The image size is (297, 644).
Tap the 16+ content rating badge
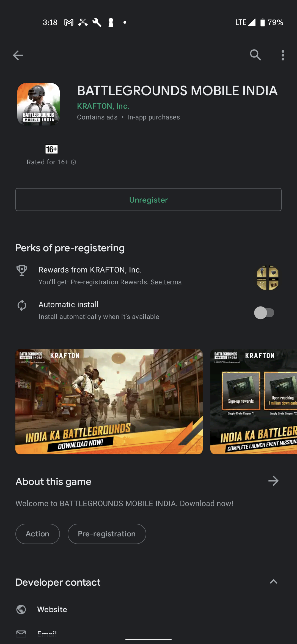[51, 149]
